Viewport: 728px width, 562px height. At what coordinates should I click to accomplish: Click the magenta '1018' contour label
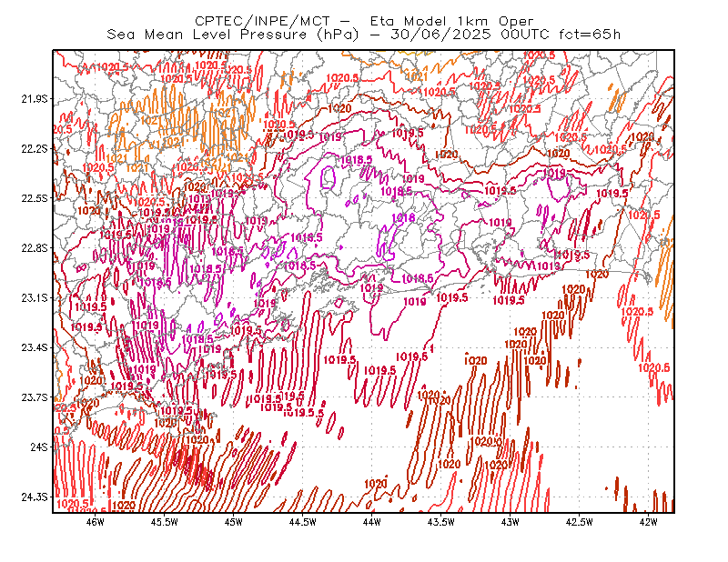click(403, 217)
